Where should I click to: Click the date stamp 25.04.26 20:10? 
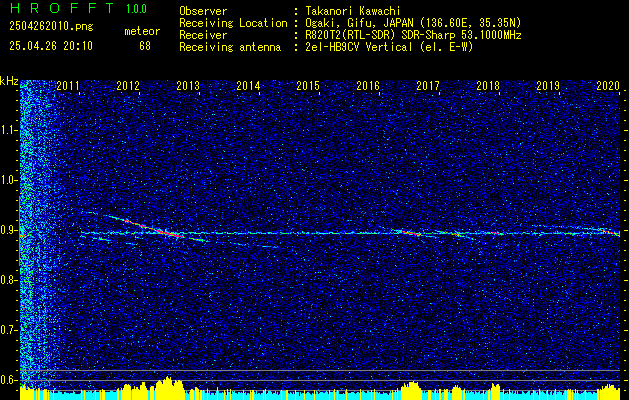point(51,46)
